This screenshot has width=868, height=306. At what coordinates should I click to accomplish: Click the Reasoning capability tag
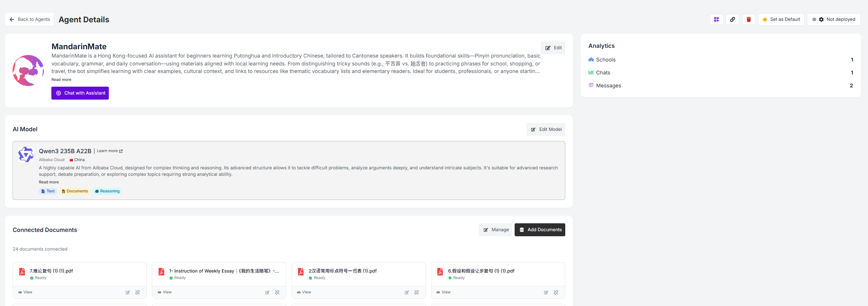click(x=107, y=191)
